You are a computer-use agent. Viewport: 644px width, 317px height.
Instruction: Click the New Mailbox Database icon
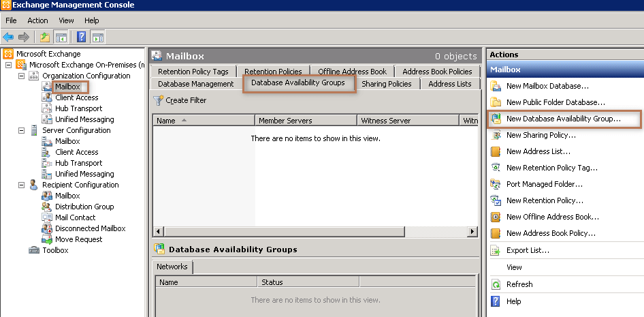pos(495,86)
